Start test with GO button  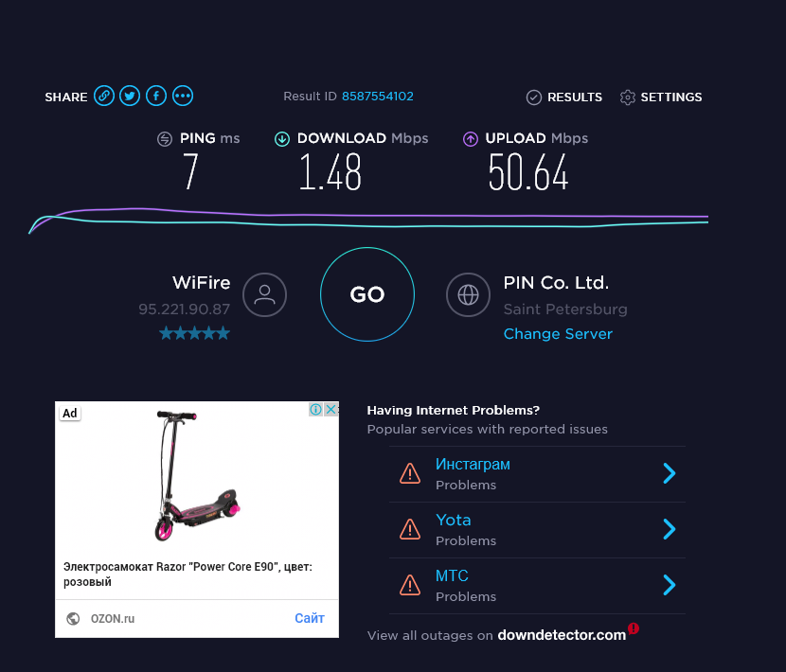(367, 294)
